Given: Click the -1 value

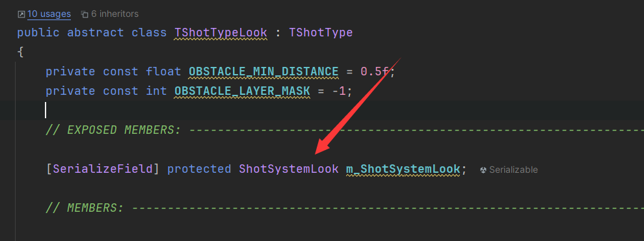Looking at the screenshot, I should click(x=339, y=91).
